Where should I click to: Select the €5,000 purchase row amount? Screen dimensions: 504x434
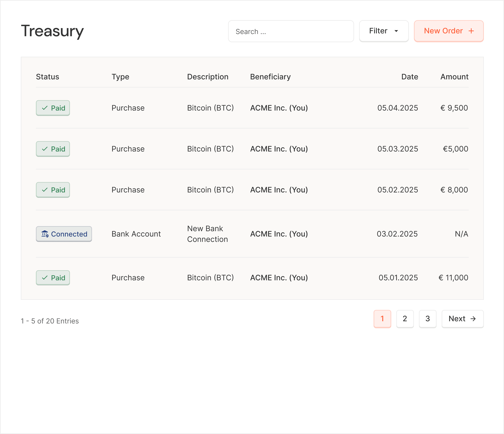[x=455, y=149]
